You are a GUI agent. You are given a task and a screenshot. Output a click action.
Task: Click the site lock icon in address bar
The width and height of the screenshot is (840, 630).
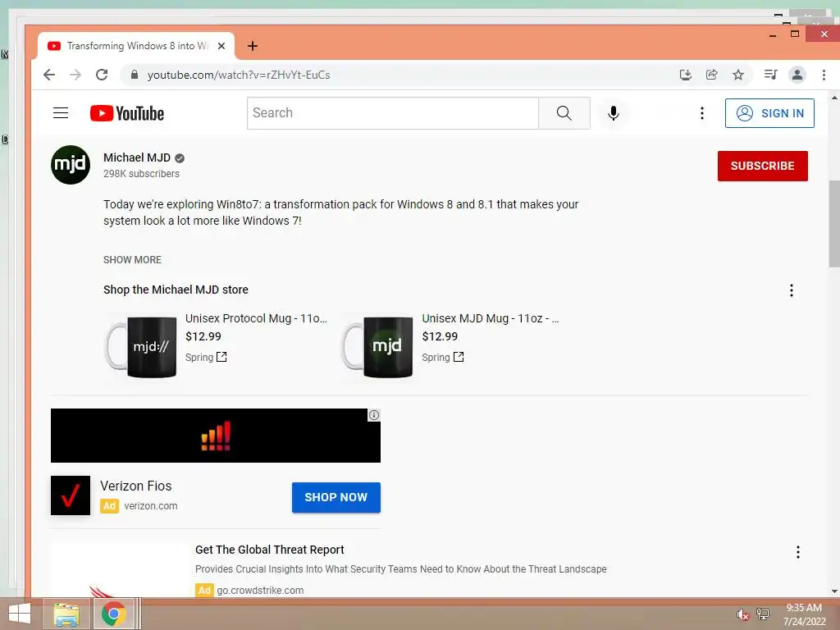click(x=135, y=75)
